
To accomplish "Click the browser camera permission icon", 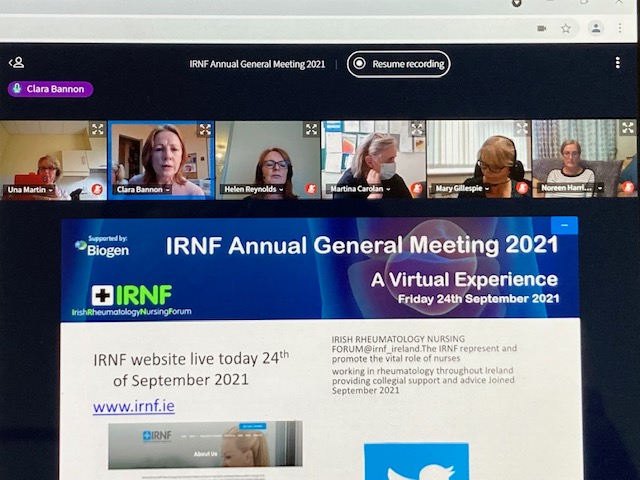I will (x=542, y=28).
